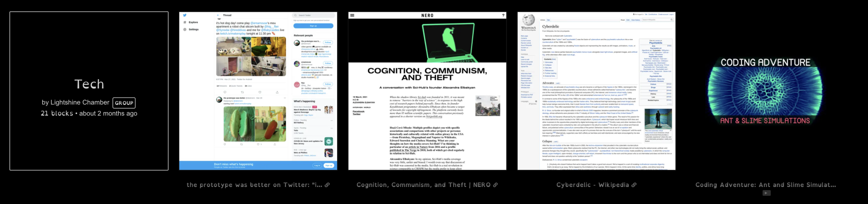868x204 pixels.
Task: Open 'Cyberdelic - Wikipedia' caption
Action: tap(593, 185)
